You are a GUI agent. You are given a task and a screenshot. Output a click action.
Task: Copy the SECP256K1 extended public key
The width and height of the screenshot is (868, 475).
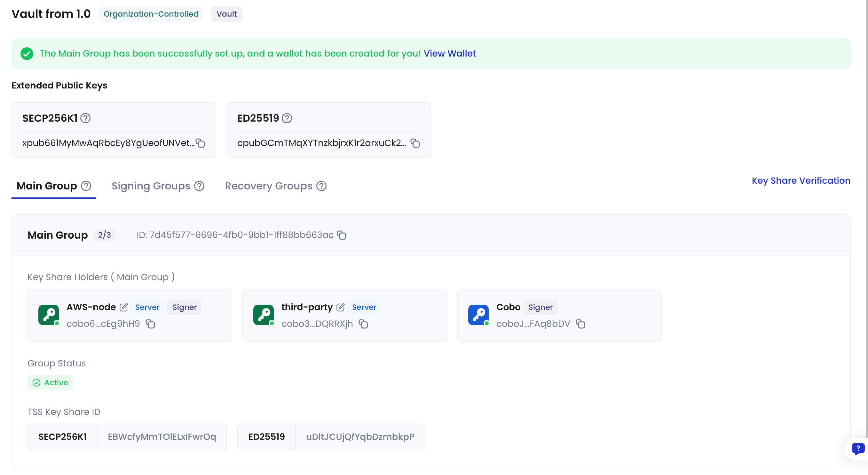tap(200, 143)
